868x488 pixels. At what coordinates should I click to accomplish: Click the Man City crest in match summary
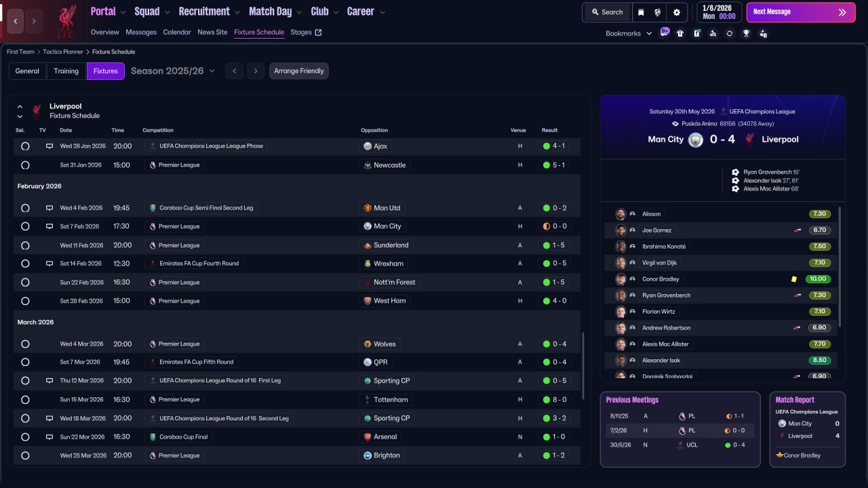click(x=696, y=140)
